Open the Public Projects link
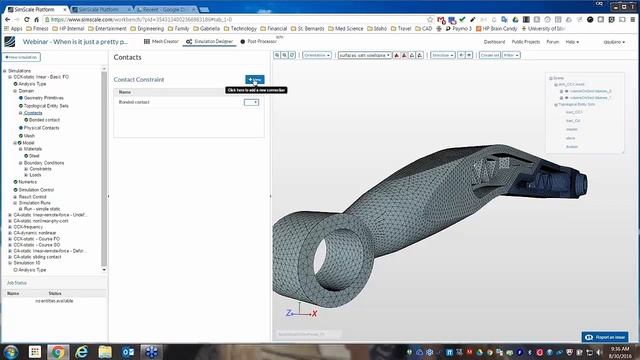This screenshot has width=640, height=360. pos(526,42)
